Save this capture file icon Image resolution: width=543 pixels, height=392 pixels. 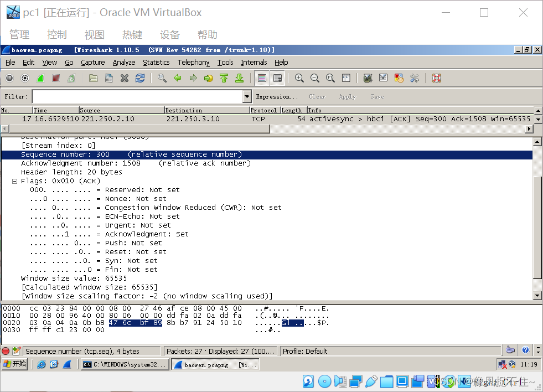point(108,78)
